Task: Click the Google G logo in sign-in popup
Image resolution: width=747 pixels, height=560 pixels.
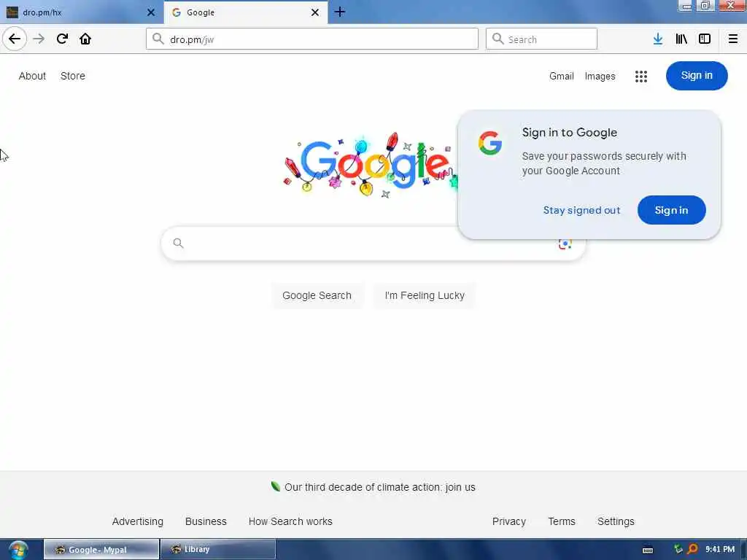Action: pos(489,143)
